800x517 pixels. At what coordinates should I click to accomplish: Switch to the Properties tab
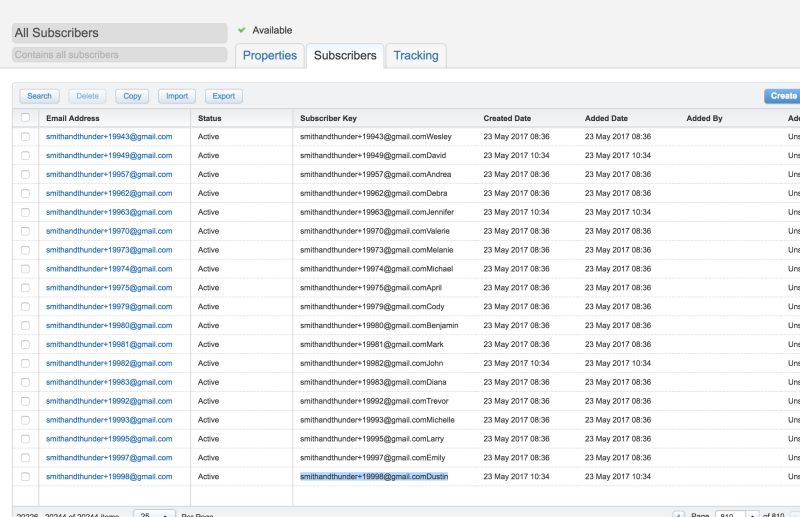pos(269,56)
